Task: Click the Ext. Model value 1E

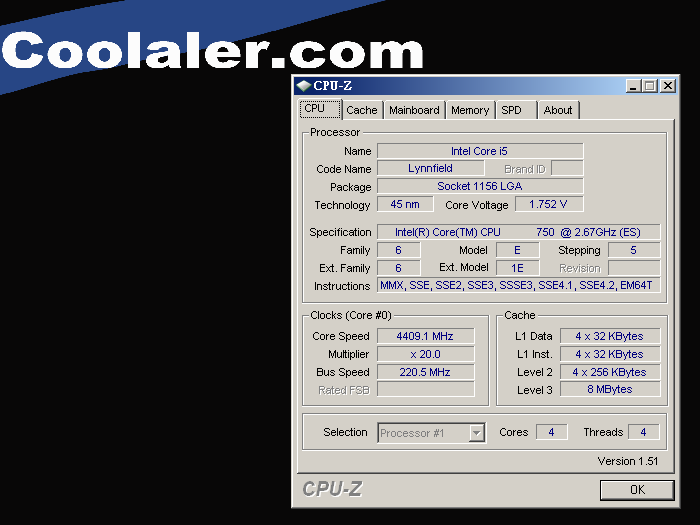Action: [x=517, y=268]
